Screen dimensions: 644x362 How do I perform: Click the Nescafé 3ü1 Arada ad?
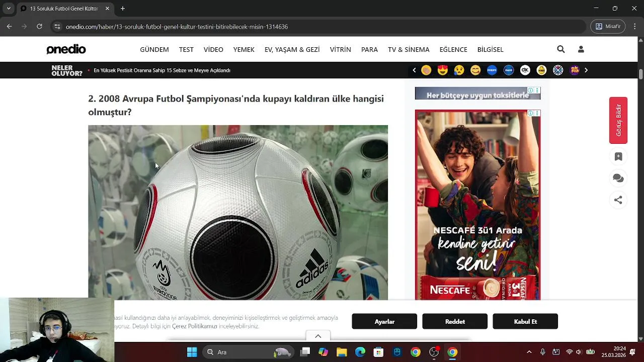[x=477, y=205]
